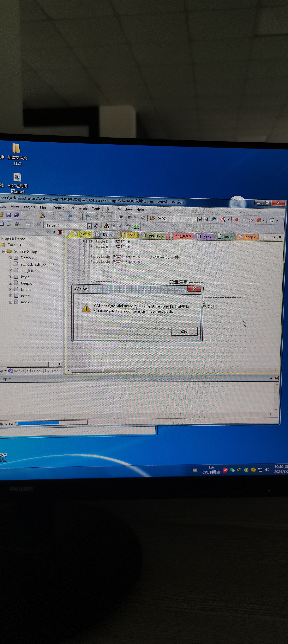The height and width of the screenshot is (644, 288).
Task: Click the blue Navigate Backwards arrow
Action: [x=70, y=216]
